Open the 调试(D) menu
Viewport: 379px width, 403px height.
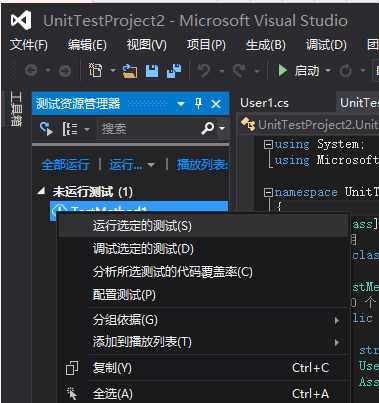(x=326, y=45)
